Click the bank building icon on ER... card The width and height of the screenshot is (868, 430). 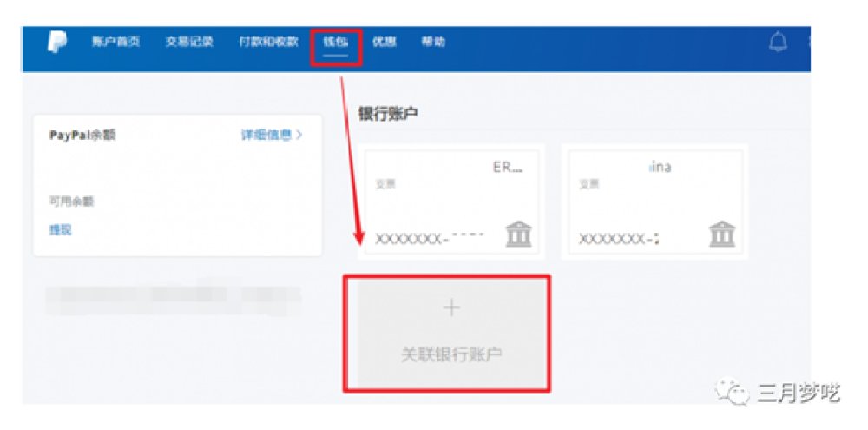[519, 234]
